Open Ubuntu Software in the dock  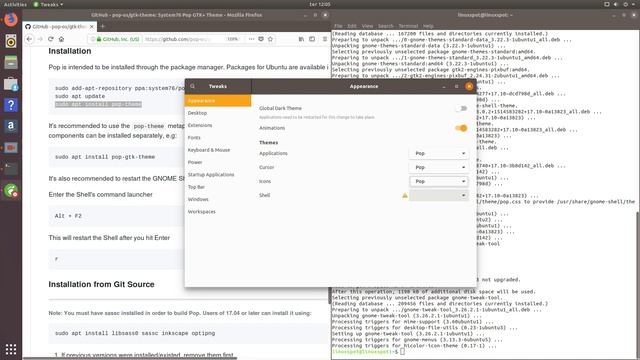pyautogui.click(x=11, y=84)
